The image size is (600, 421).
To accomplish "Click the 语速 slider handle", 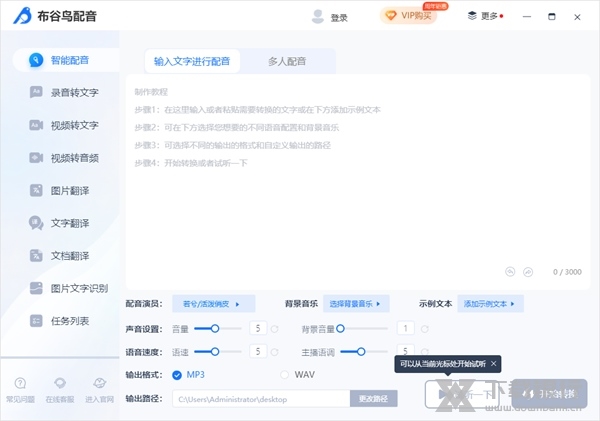I will pos(215,351).
